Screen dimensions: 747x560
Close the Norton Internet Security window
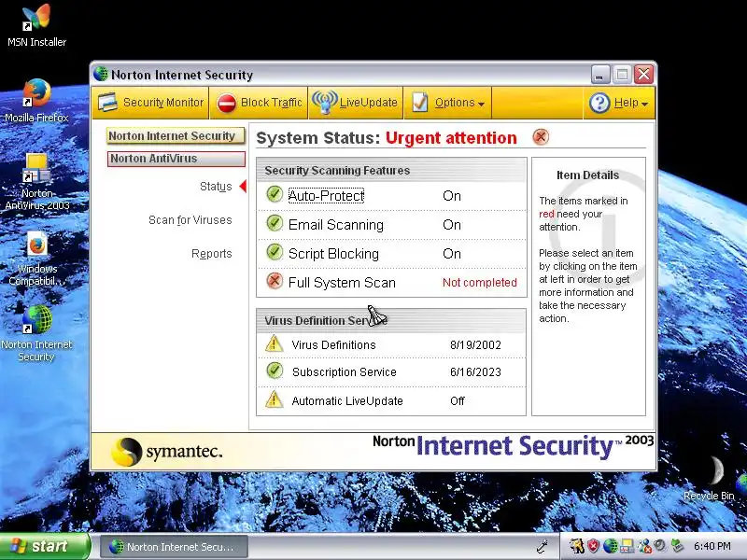[643, 75]
